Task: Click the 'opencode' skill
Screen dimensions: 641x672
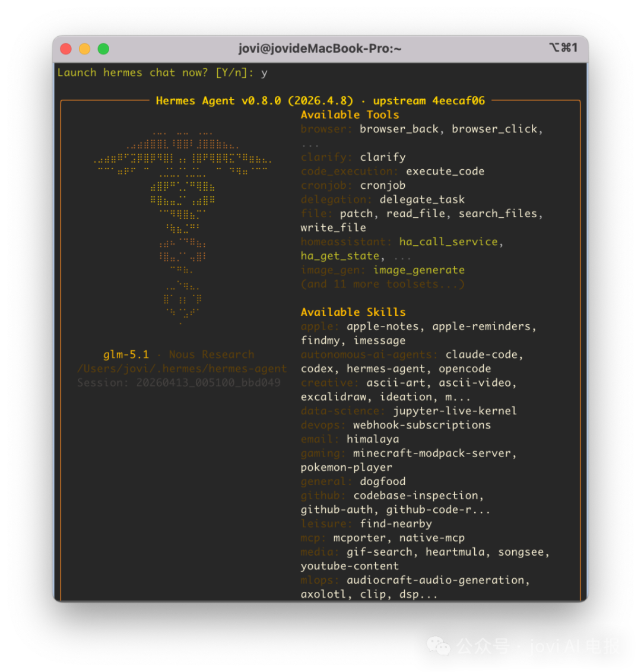Action: [465, 369]
